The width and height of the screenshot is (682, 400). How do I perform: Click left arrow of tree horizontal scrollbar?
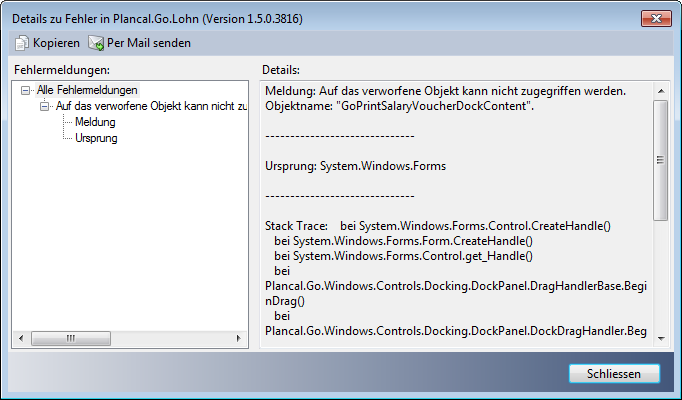[x=21, y=340]
